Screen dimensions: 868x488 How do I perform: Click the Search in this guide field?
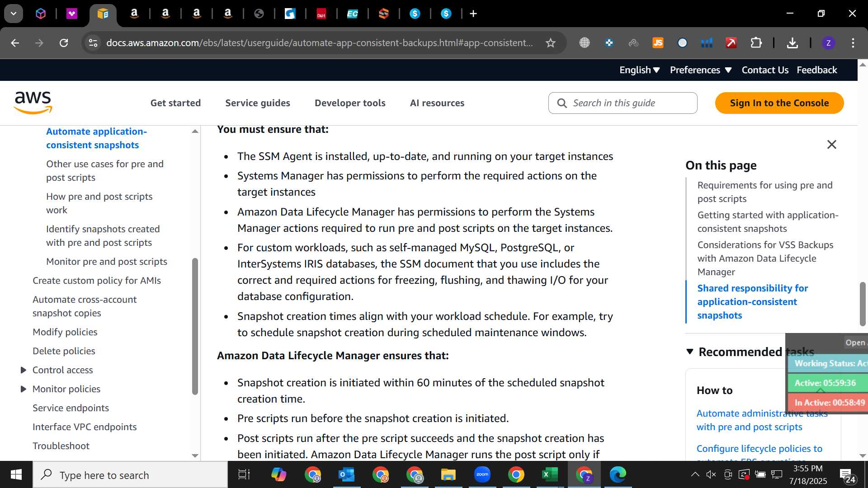pos(623,103)
